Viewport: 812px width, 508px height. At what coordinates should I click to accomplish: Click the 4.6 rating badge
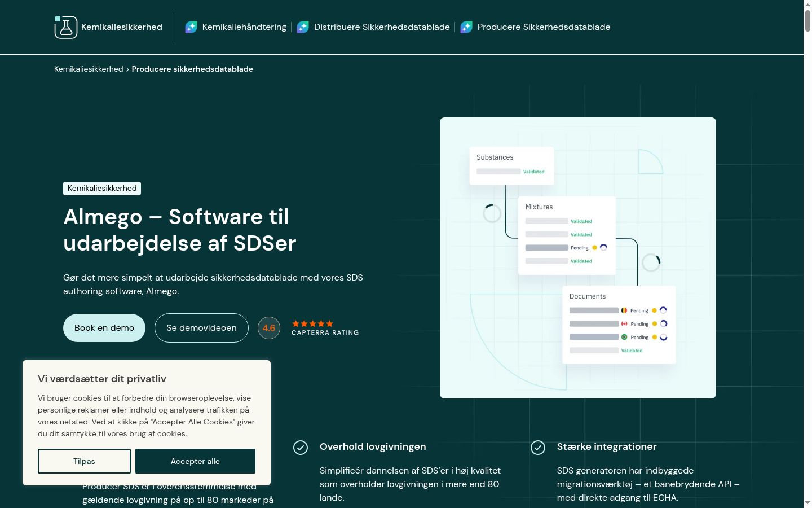[x=269, y=328]
